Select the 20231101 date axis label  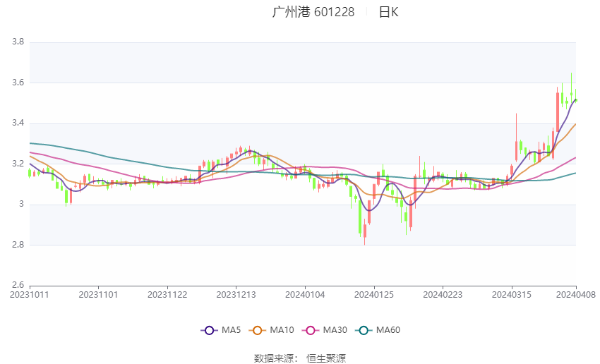point(98,295)
